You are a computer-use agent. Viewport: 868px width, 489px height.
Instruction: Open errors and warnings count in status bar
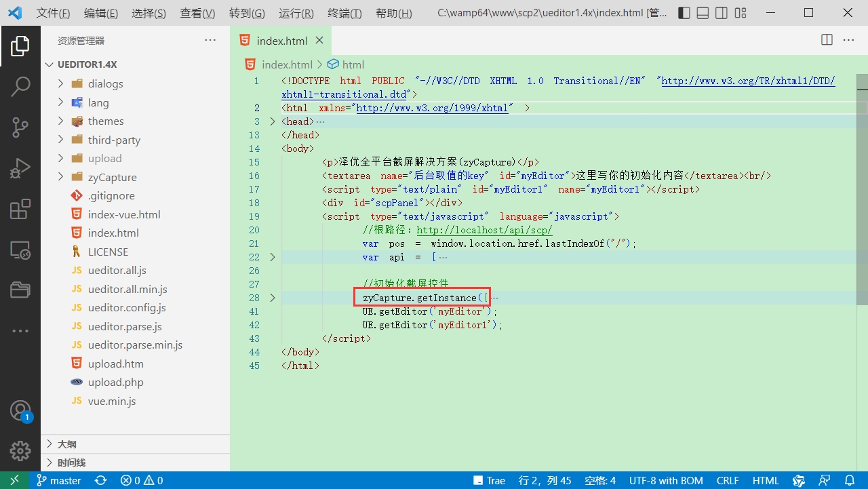point(141,480)
